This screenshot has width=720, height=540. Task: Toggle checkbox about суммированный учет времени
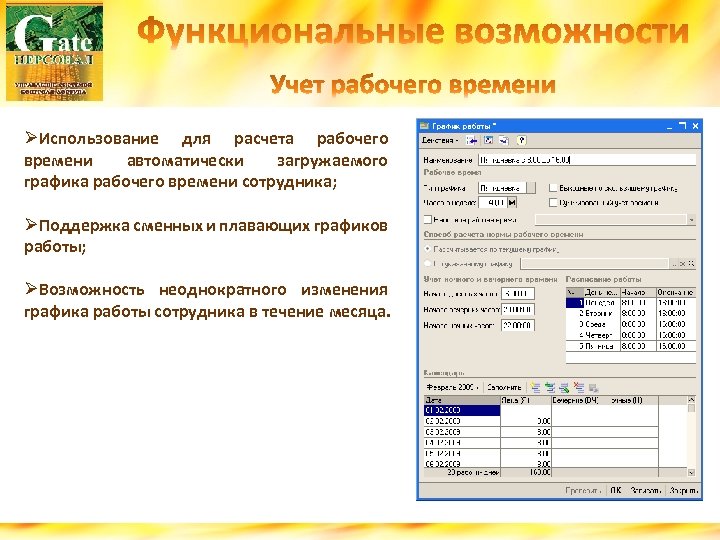tap(553, 202)
